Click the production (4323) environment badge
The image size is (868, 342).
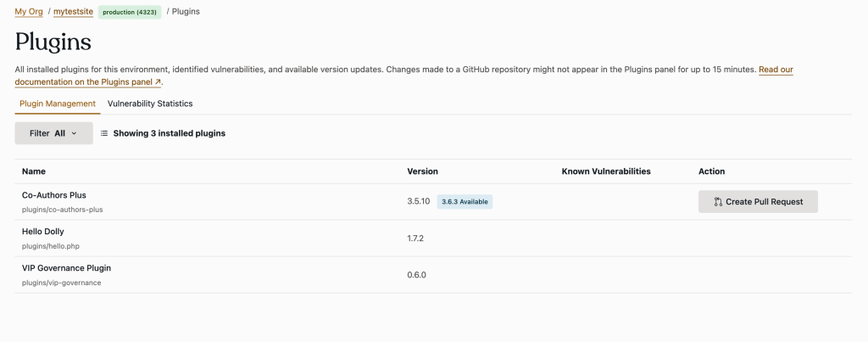tap(130, 12)
